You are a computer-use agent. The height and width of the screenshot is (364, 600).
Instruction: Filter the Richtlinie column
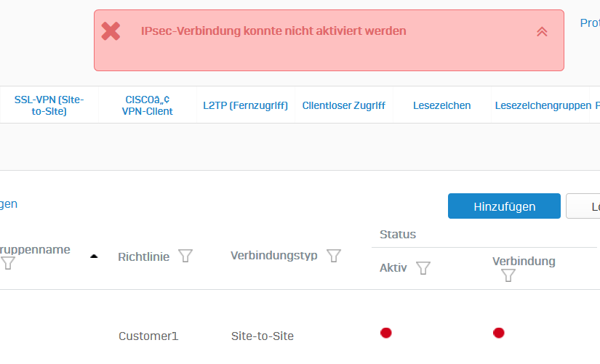point(185,256)
